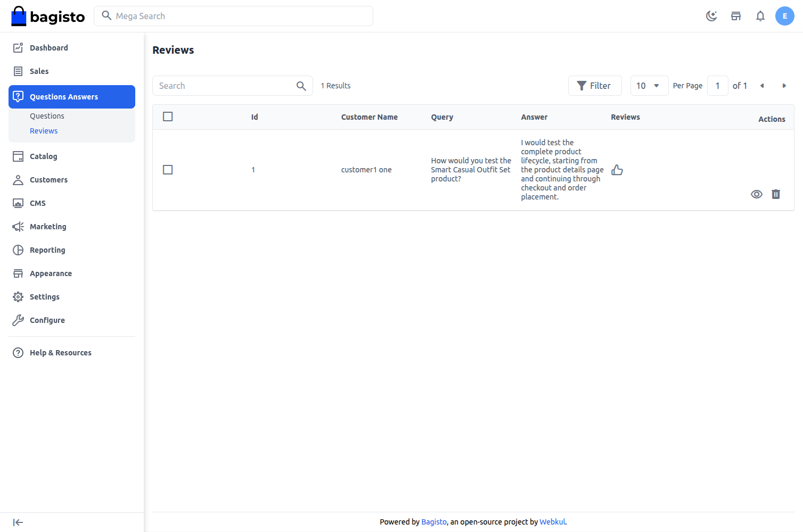Open the Catalog menu
The height and width of the screenshot is (532, 803).
[72, 156]
